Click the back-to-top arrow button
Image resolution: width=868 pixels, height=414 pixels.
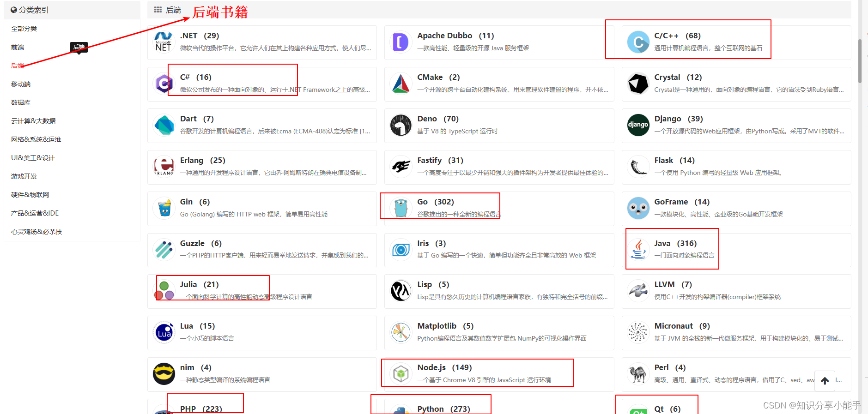pyautogui.click(x=825, y=381)
